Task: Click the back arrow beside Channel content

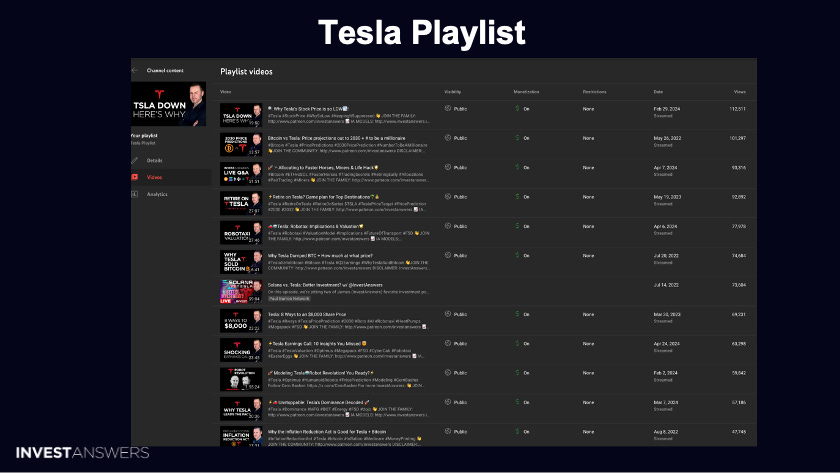Action: point(135,70)
